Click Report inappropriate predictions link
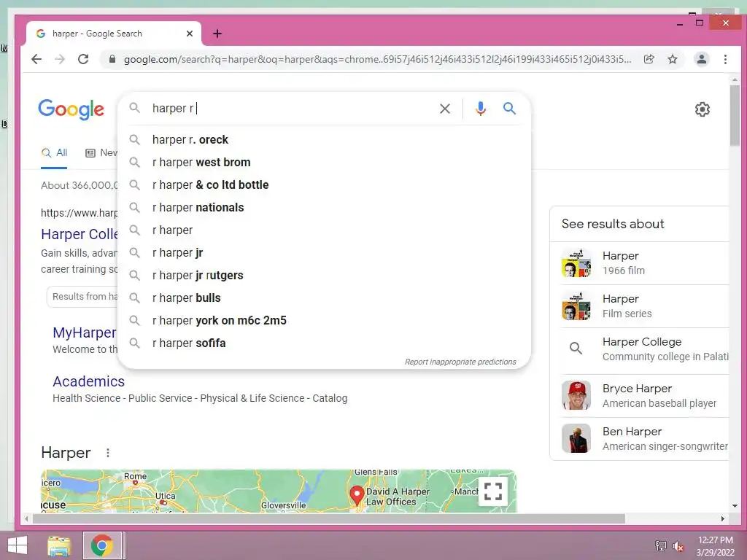This screenshot has height=560, width=747. pyautogui.click(x=460, y=362)
